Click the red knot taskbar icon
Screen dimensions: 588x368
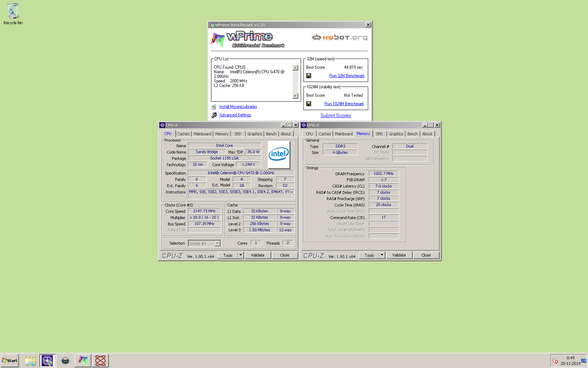[x=100, y=360]
